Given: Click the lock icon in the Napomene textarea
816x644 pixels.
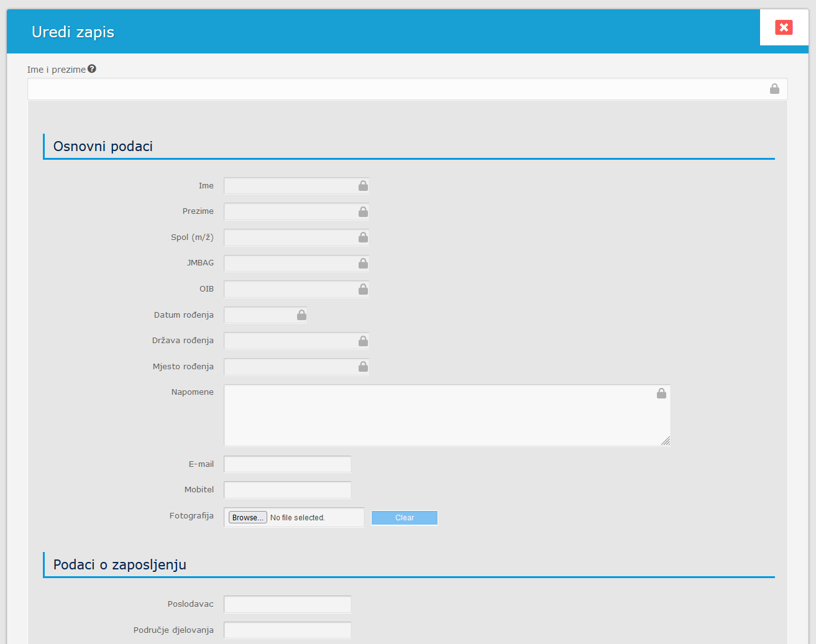Looking at the screenshot, I should 661,393.
